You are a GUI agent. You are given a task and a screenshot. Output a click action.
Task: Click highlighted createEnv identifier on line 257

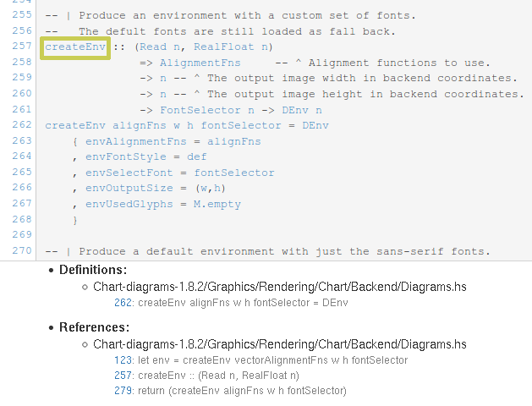[x=75, y=47]
